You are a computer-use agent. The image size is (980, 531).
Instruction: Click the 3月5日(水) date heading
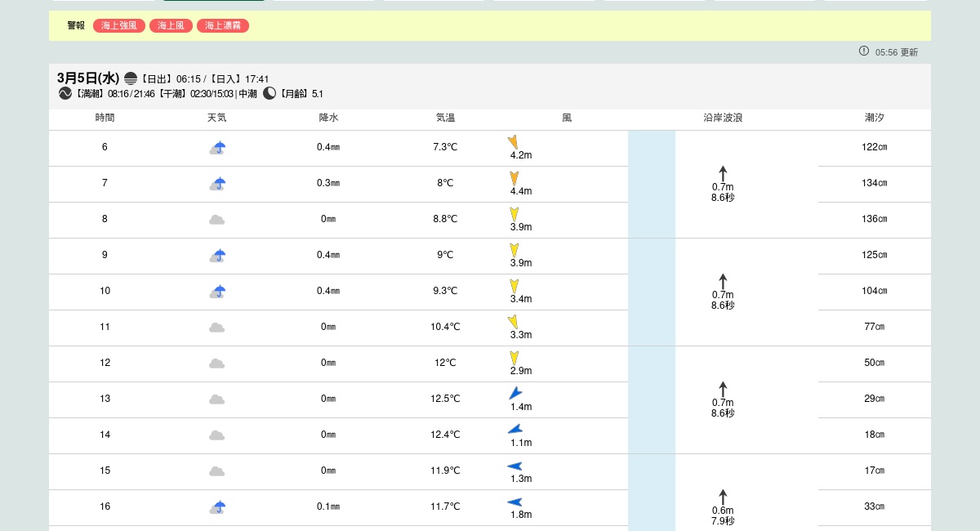click(88, 78)
